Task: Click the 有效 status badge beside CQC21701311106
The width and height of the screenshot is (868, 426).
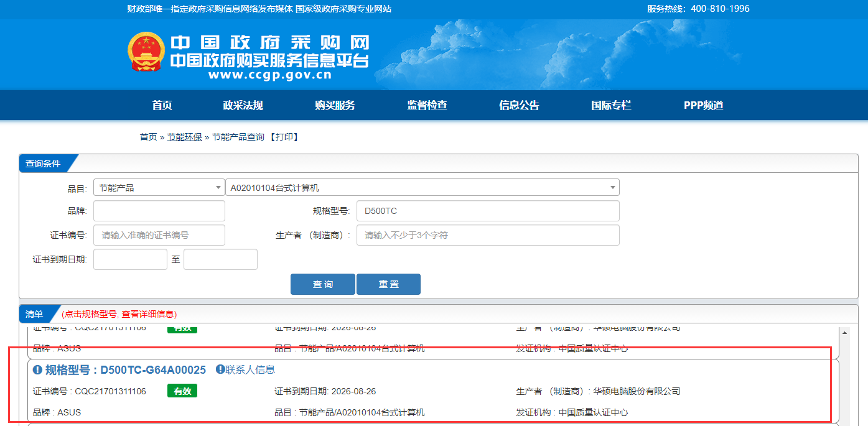Action: point(182,391)
